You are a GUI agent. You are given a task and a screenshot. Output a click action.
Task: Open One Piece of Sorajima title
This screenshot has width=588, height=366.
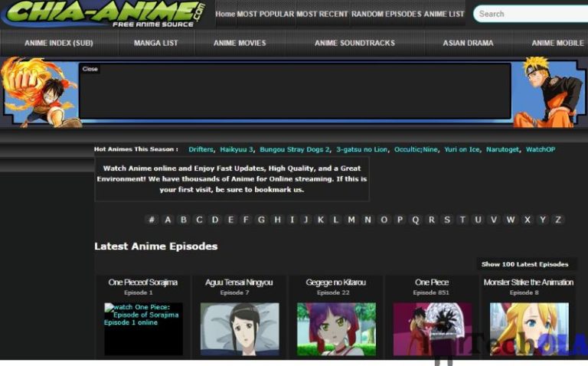(x=143, y=283)
